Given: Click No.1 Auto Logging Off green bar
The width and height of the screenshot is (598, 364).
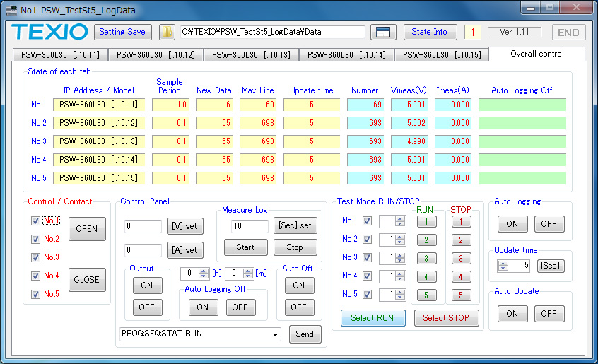Looking at the screenshot, I should pos(522,105).
